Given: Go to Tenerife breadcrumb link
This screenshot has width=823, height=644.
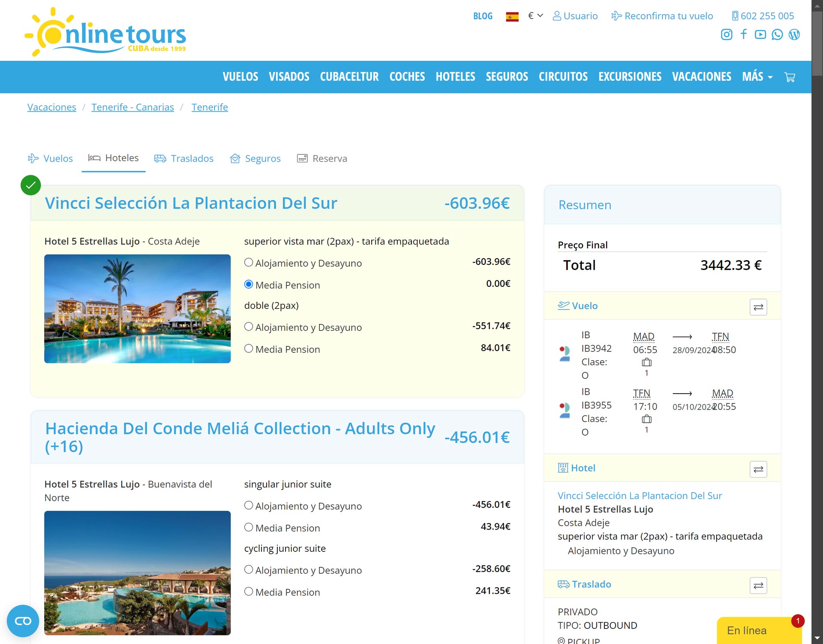Looking at the screenshot, I should click(x=210, y=107).
